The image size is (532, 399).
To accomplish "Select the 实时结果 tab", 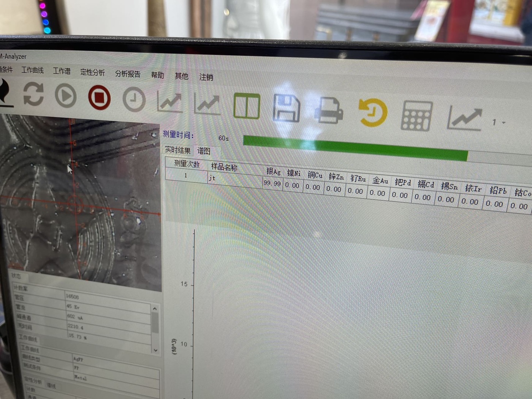I will (177, 150).
